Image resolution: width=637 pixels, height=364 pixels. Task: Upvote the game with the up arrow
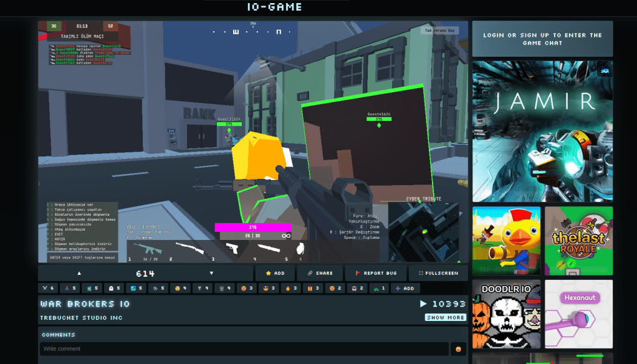(79, 273)
